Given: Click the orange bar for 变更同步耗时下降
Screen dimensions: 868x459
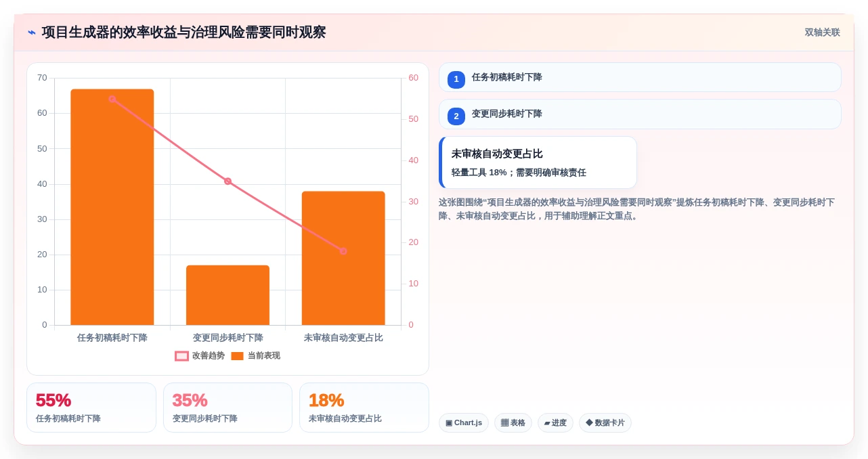Looking at the screenshot, I should coord(227,295).
